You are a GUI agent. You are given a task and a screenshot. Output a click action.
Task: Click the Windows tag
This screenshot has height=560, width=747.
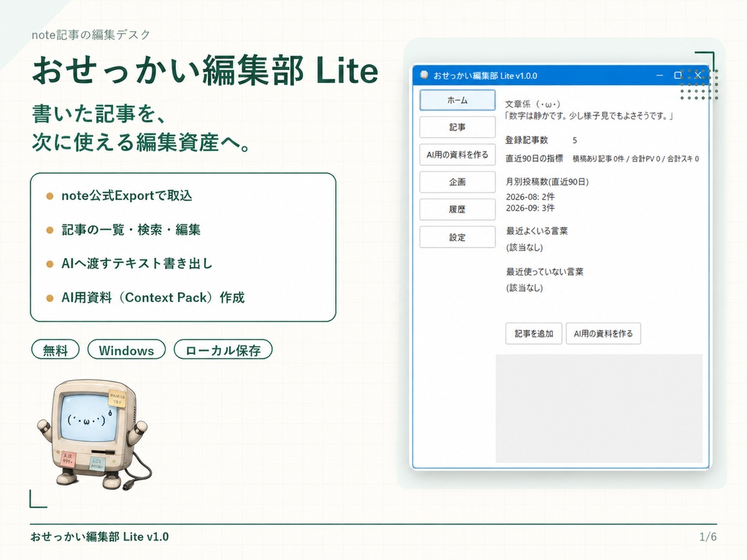126,350
